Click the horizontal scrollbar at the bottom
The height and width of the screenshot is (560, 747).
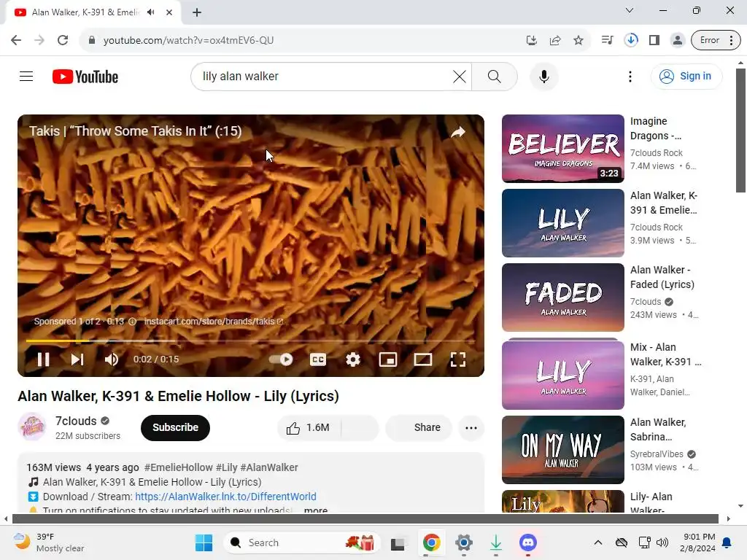[365, 518]
